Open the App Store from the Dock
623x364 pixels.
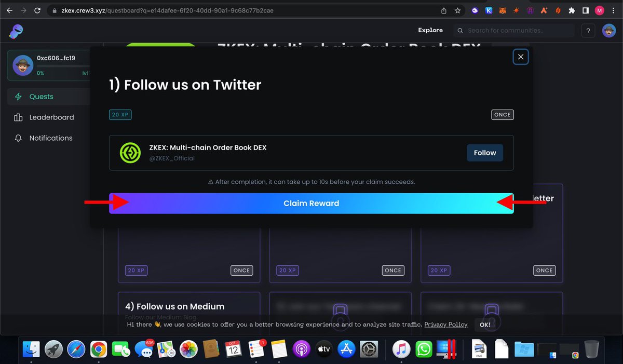point(346,349)
